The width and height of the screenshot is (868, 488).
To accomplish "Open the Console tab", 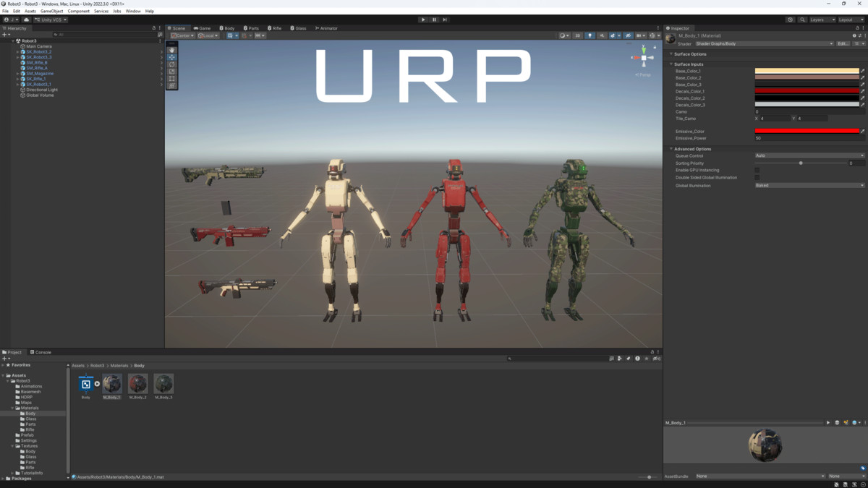I will pos(41,352).
